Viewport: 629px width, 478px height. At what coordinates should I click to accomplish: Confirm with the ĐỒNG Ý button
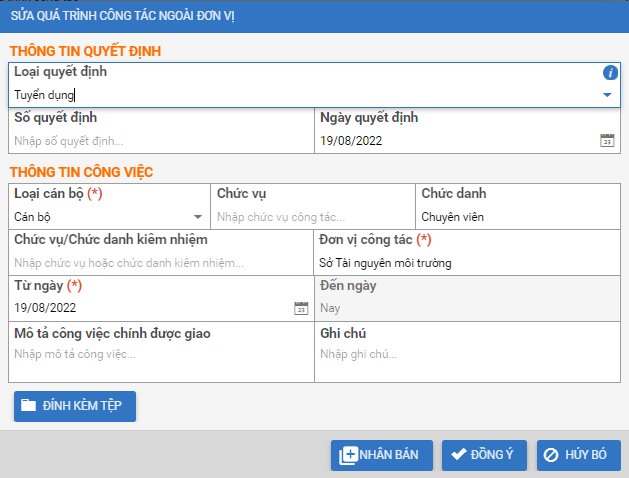click(x=484, y=455)
